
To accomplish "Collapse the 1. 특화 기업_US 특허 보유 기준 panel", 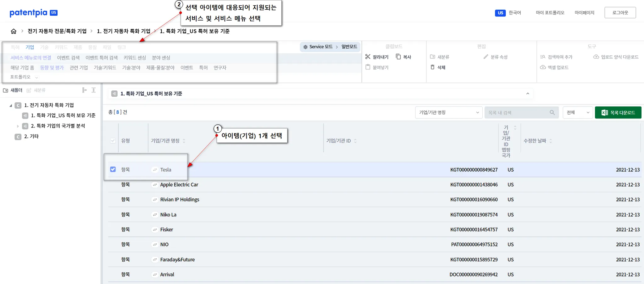I will click(x=528, y=94).
